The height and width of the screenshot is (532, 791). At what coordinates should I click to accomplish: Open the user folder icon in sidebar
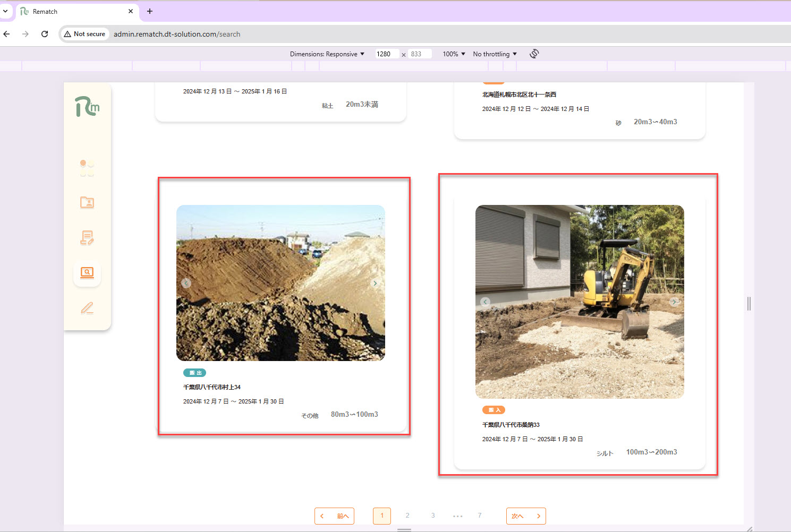click(x=87, y=202)
